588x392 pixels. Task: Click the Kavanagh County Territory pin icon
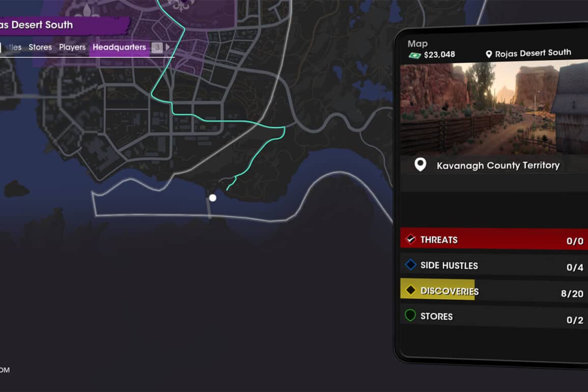click(421, 164)
